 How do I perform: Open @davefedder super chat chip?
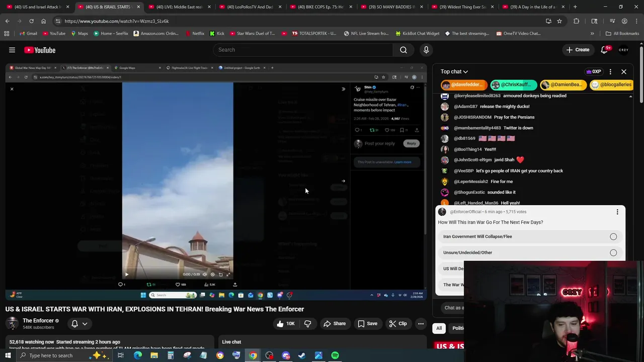pyautogui.click(x=464, y=84)
